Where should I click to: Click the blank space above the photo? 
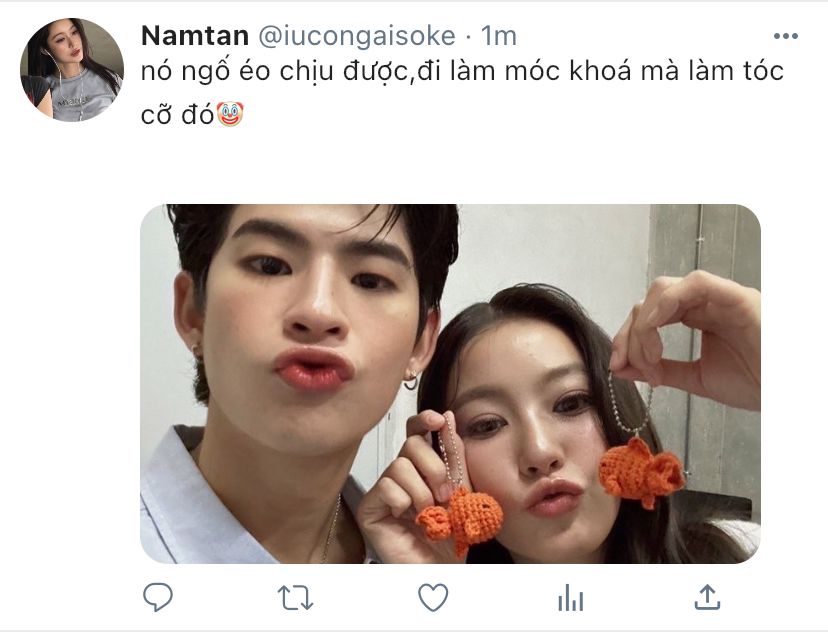coord(450,166)
